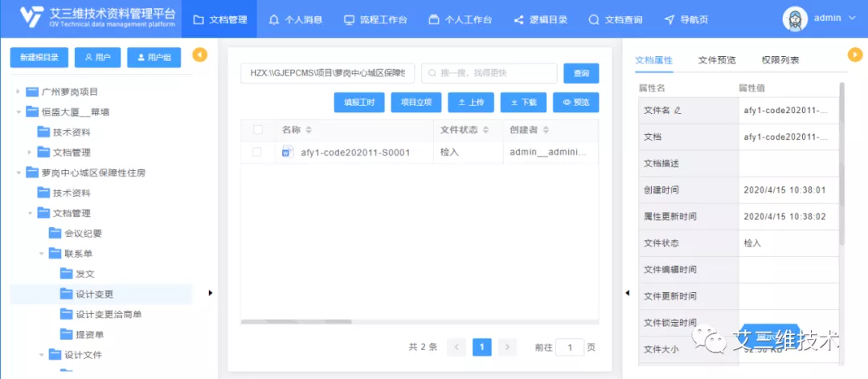Click the 用户组 button

(154, 57)
